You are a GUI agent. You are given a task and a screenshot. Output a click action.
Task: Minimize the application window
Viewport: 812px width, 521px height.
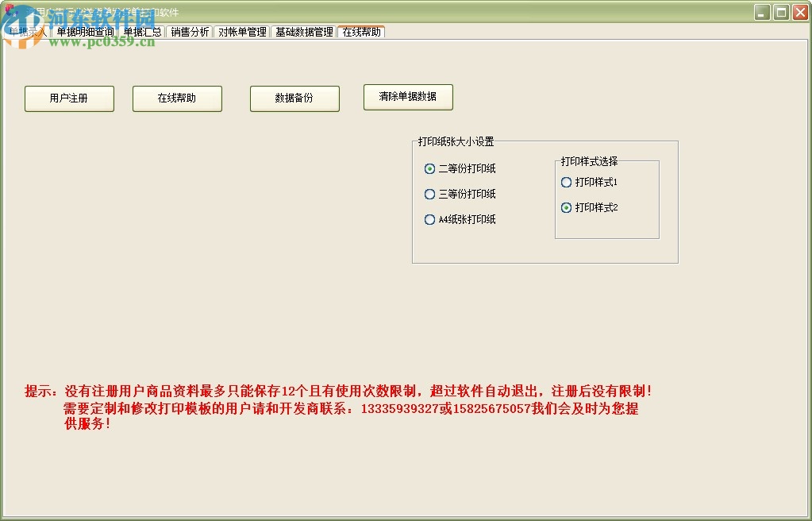coord(762,12)
